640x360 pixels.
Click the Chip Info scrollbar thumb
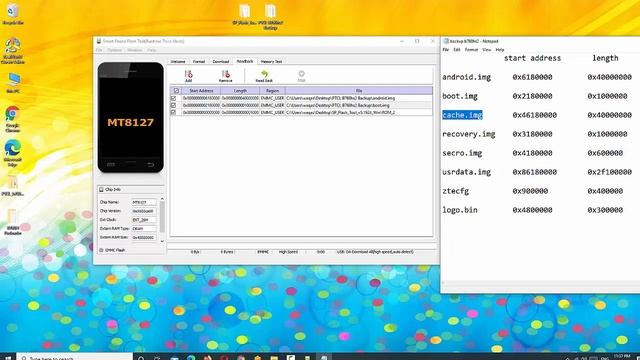(x=162, y=217)
